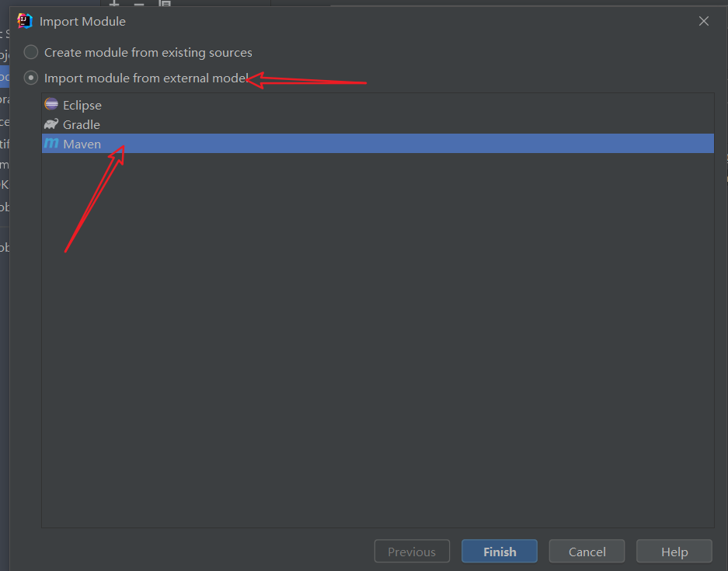Close the Import Module dialog
The height and width of the screenshot is (571, 728).
(704, 21)
